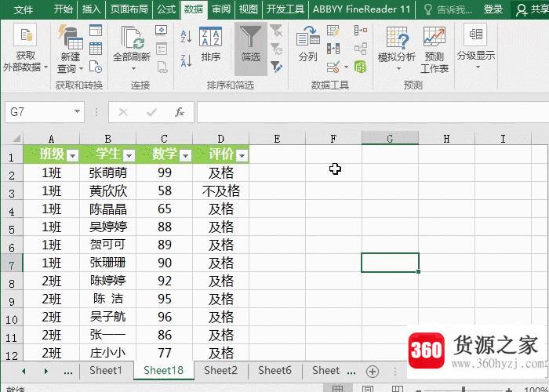Switch to the 插入 ribbon tab

pyautogui.click(x=91, y=9)
